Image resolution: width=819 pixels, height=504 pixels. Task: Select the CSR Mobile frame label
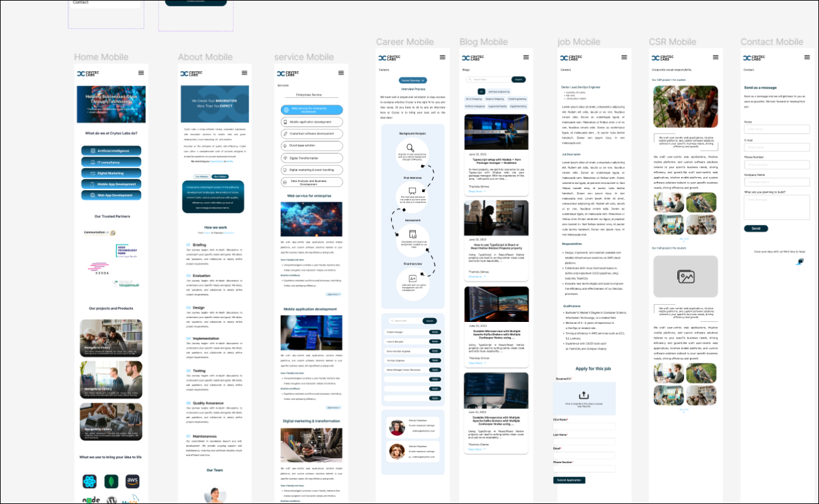pyautogui.click(x=673, y=42)
